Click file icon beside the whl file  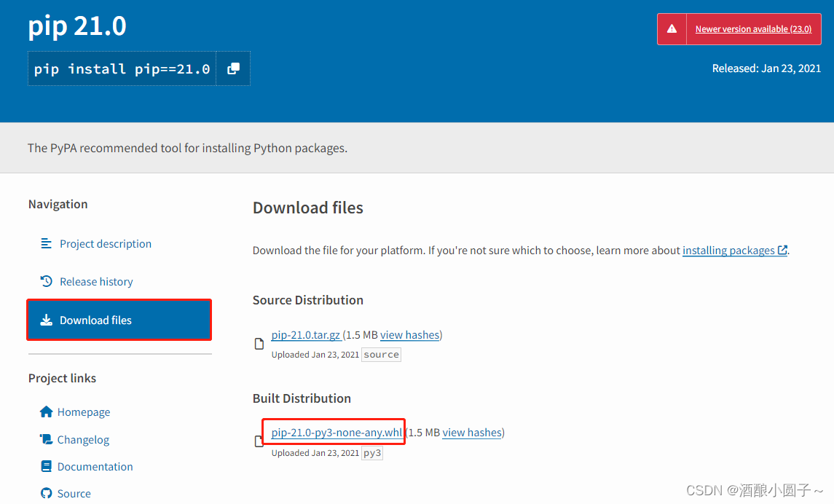tap(259, 441)
